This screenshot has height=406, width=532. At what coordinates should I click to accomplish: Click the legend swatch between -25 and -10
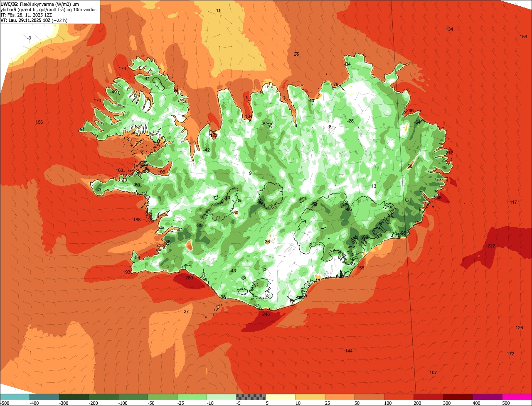(x=192, y=397)
